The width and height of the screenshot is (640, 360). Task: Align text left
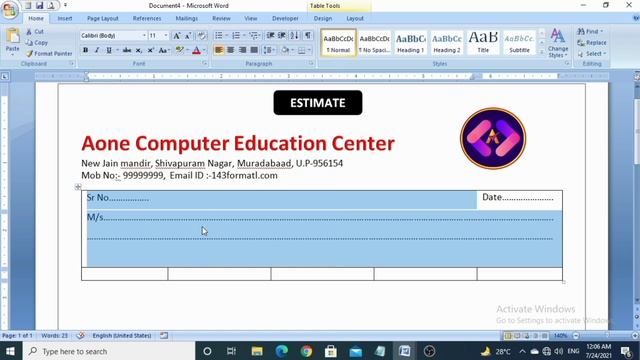click(x=219, y=50)
